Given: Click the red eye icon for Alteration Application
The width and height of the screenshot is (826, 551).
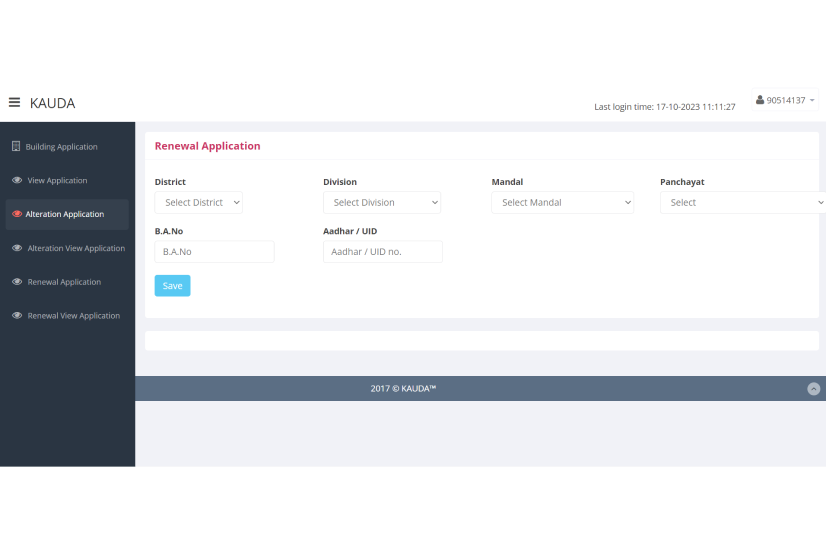Looking at the screenshot, I should (17, 214).
